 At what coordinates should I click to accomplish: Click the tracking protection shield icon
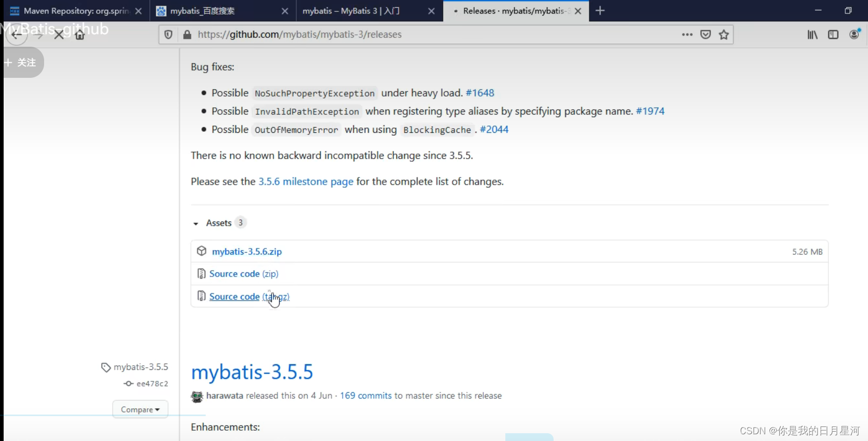click(168, 35)
